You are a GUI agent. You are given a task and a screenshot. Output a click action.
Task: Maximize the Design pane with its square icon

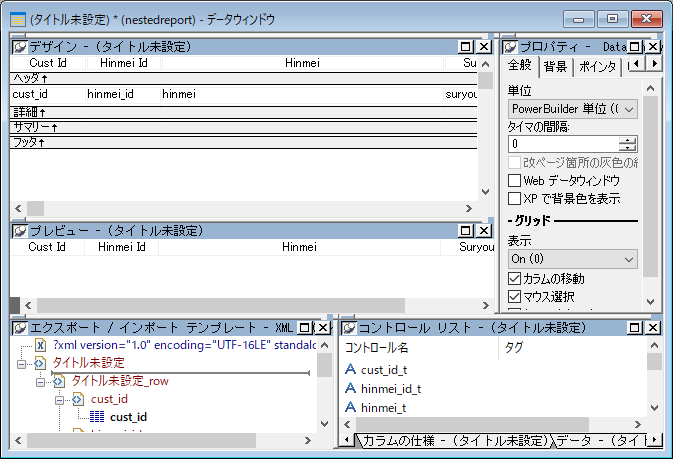coord(466,47)
